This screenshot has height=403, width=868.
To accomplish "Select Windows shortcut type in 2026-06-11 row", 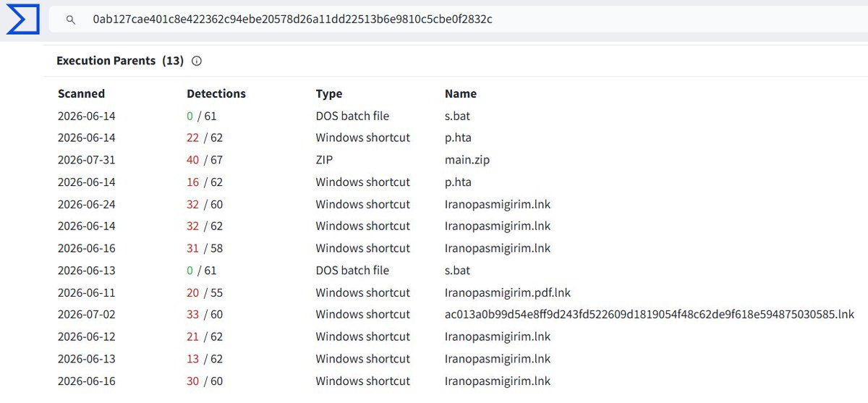I will pyautogui.click(x=363, y=292).
